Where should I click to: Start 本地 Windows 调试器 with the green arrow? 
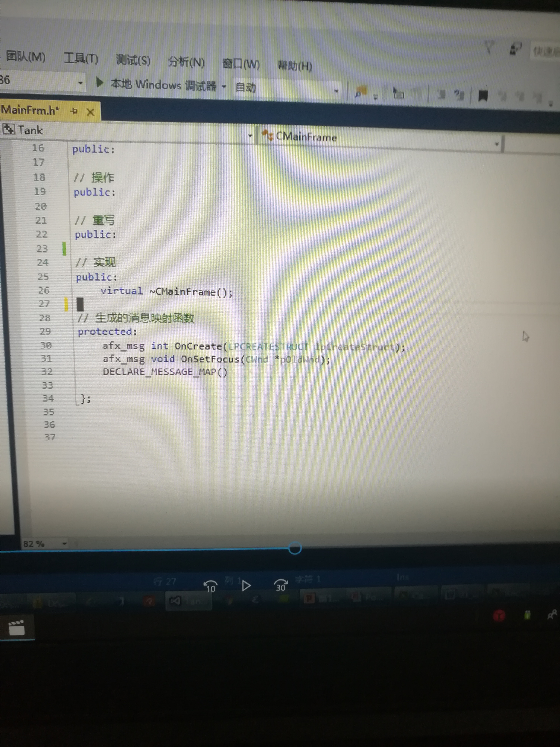99,82
